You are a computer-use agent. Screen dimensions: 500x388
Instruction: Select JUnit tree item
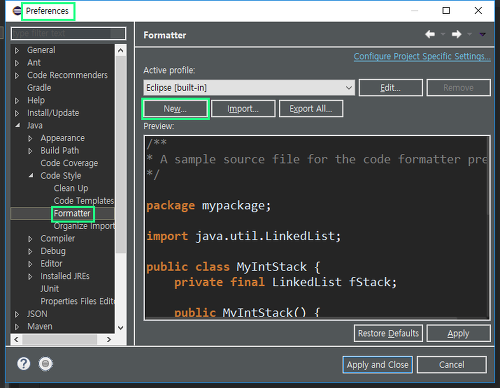(x=50, y=289)
